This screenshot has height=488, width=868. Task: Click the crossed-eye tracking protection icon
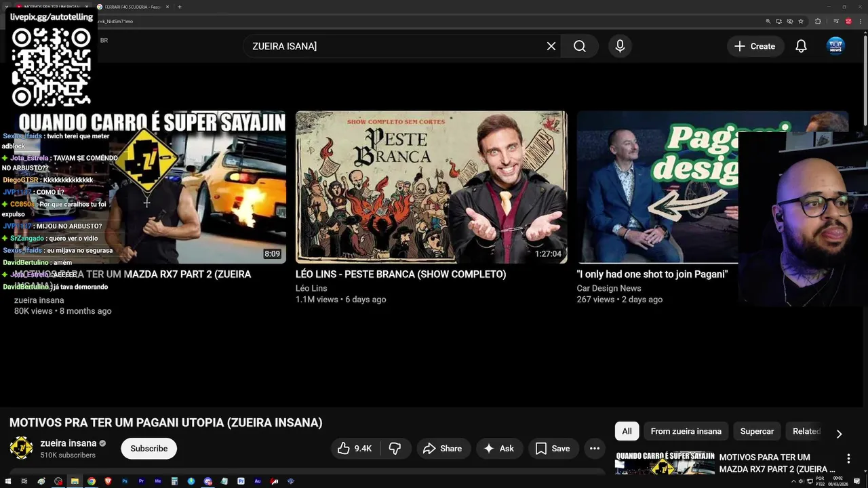790,21
